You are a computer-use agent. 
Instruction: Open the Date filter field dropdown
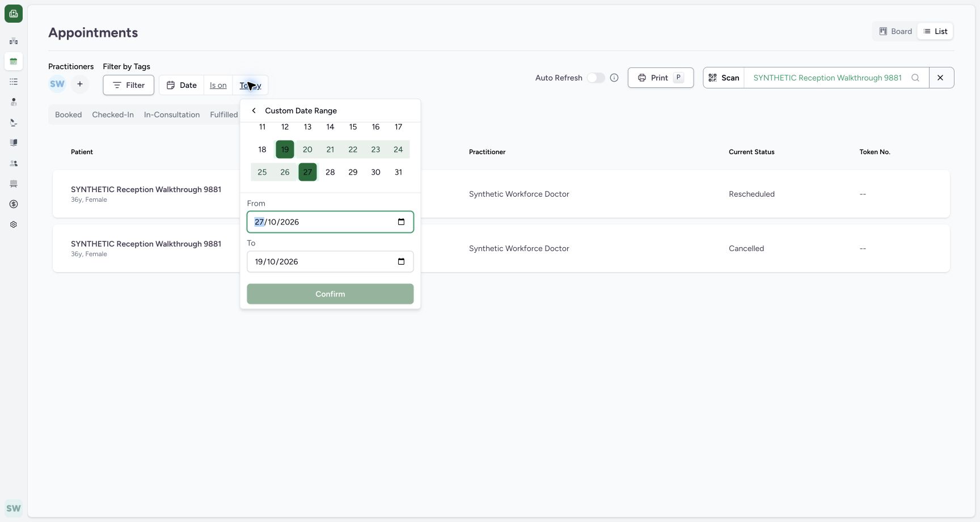pyautogui.click(x=181, y=85)
